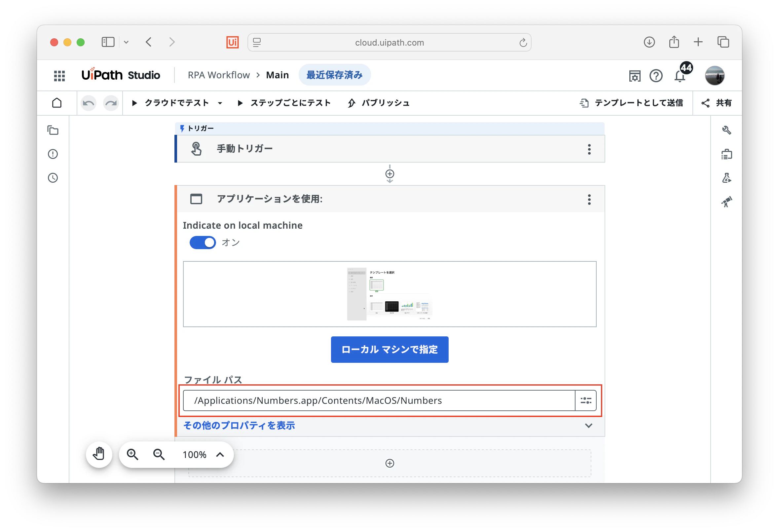
Task: Zoom out on the workflow canvas
Action: (x=159, y=455)
